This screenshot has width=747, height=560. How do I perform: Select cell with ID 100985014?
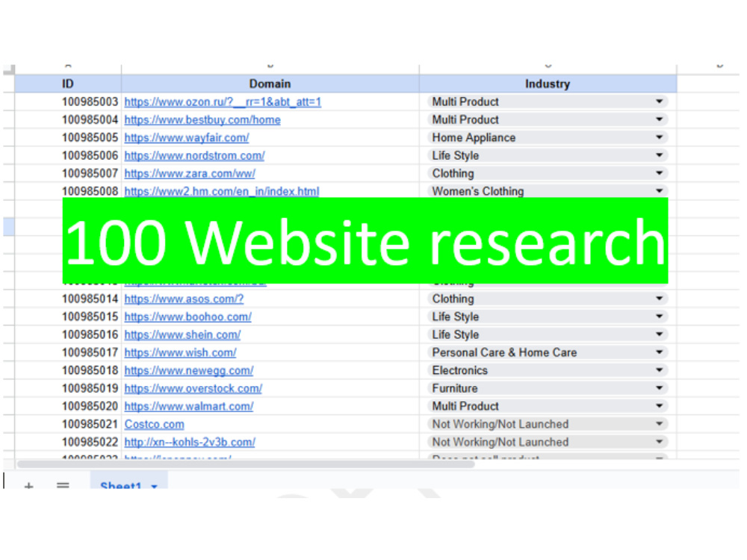click(68, 299)
